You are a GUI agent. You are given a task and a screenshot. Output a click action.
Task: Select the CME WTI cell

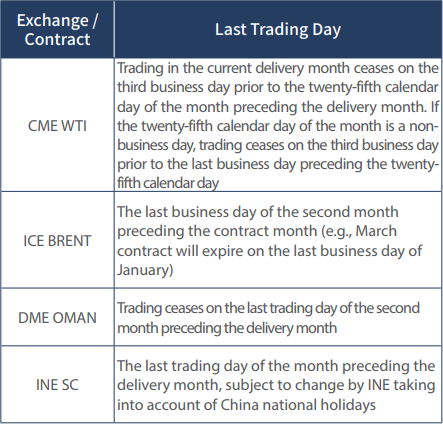click(57, 125)
